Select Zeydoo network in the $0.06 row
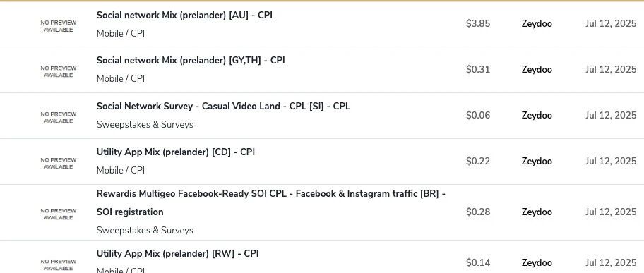This screenshot has height=273, width=644. pyautogui.click(x=537, y=116)
